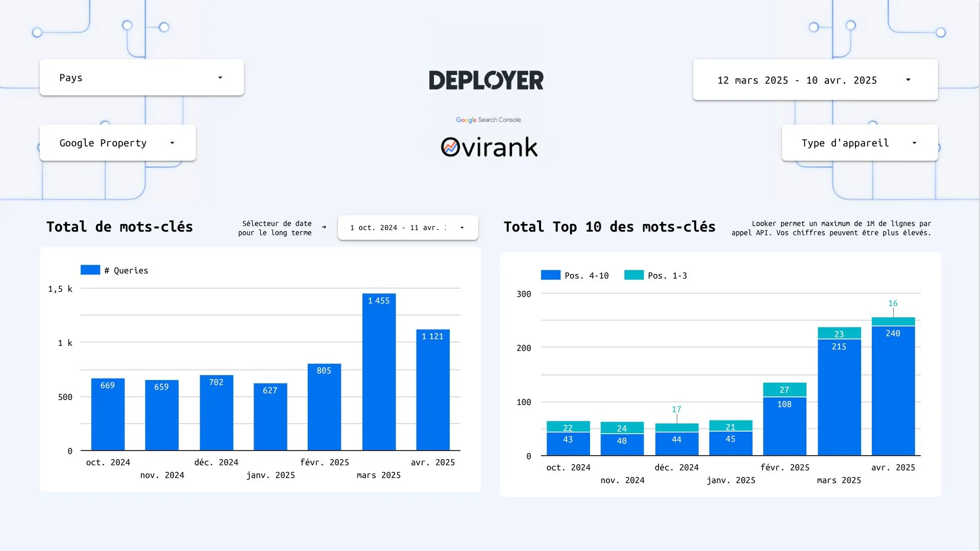This screenshot has height=551, width=980.
Task: Click the févr. 2025 bar labeled 805
Action: [x=324, y=407]
